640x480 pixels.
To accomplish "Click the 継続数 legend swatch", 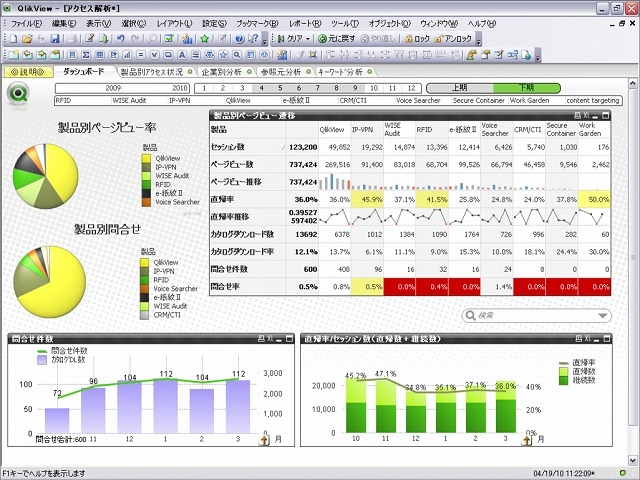I will (564, 380).
